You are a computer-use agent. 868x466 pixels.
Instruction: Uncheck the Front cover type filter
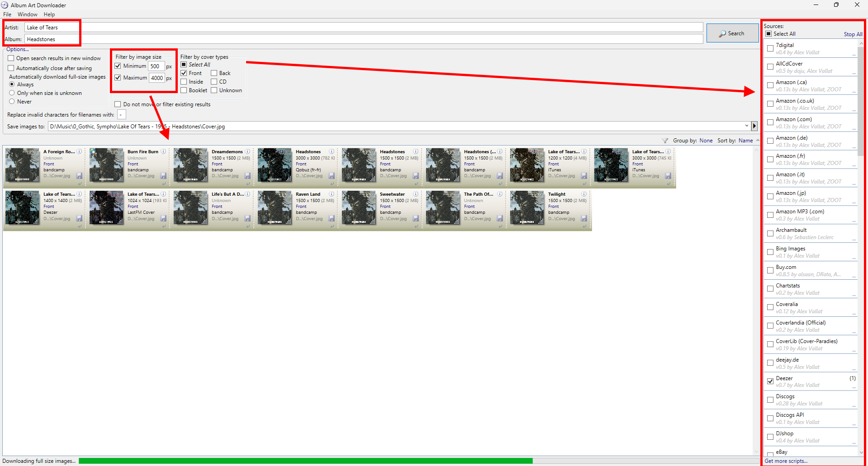click(184, 73)
